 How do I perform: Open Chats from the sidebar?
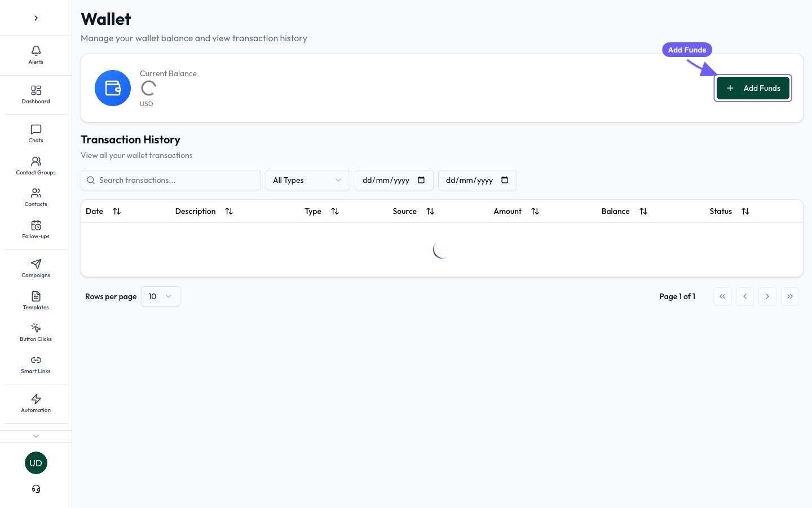pos(36,134)
